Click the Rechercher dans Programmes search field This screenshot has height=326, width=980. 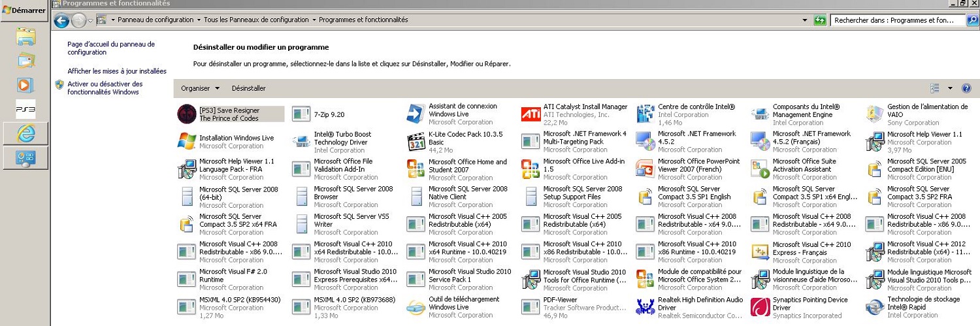click(898, 20)
